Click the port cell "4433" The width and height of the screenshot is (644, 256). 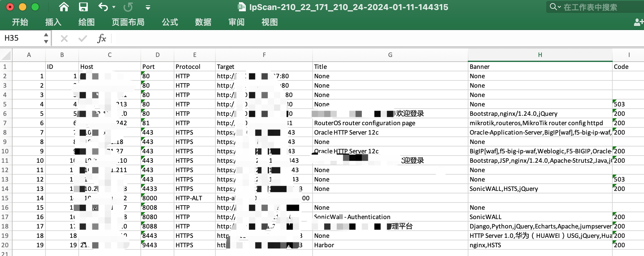point(157,189)
